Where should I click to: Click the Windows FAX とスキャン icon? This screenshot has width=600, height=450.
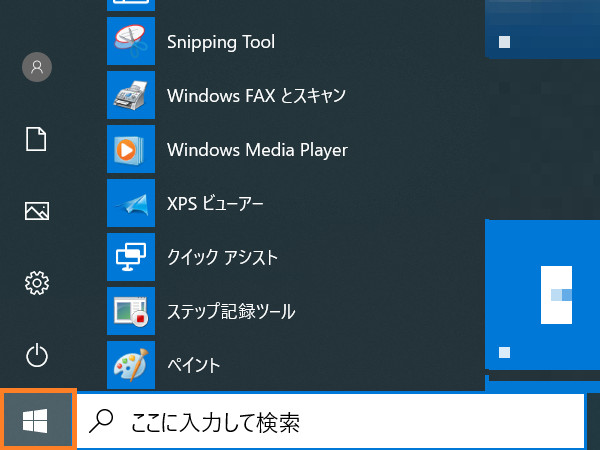131,95
